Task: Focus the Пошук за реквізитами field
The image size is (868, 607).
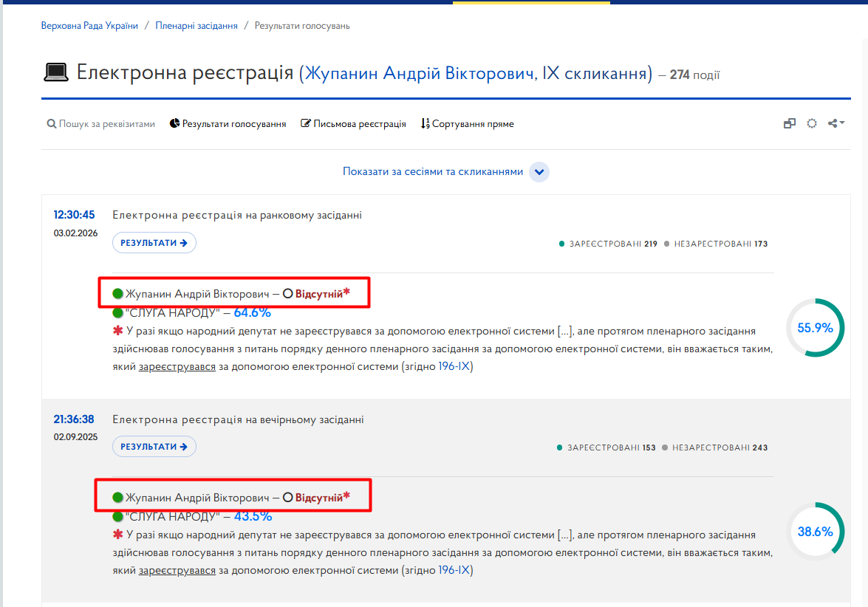Action: pyautogui.click(x=107, y=124)
